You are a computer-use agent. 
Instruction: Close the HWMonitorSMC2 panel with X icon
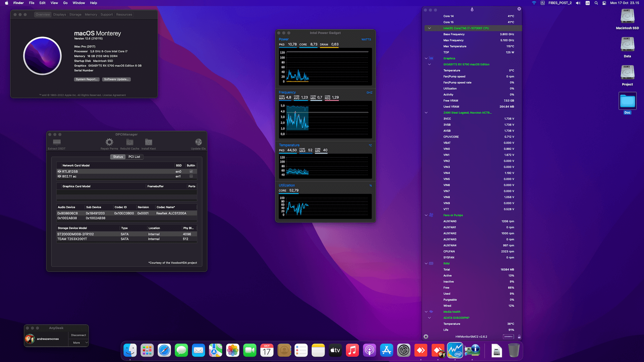(x=519, y=9)
